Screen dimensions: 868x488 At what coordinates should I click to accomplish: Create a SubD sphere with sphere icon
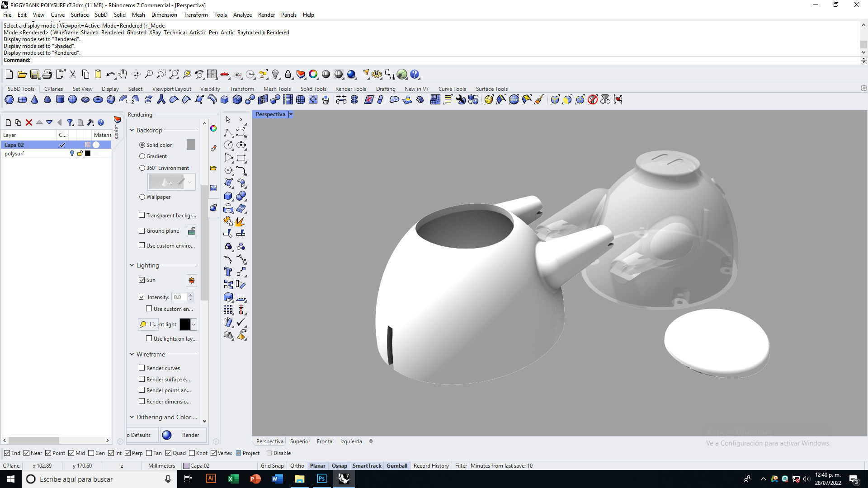73,100
